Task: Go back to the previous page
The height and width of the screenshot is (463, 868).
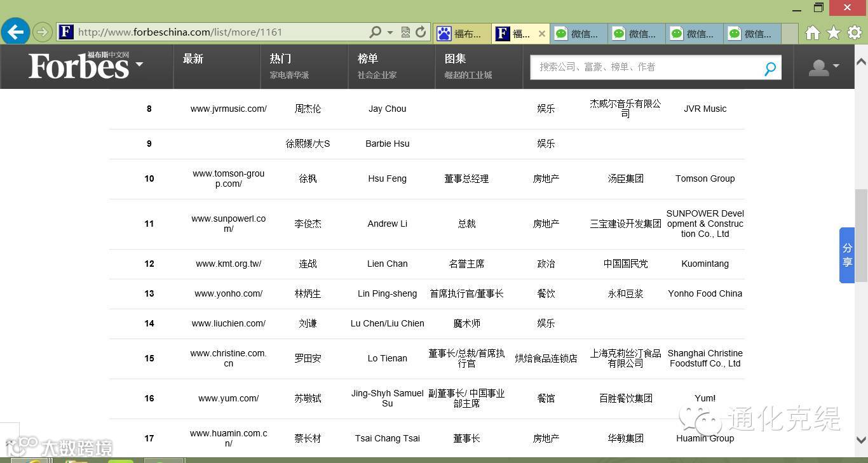Action: (15, 31)
